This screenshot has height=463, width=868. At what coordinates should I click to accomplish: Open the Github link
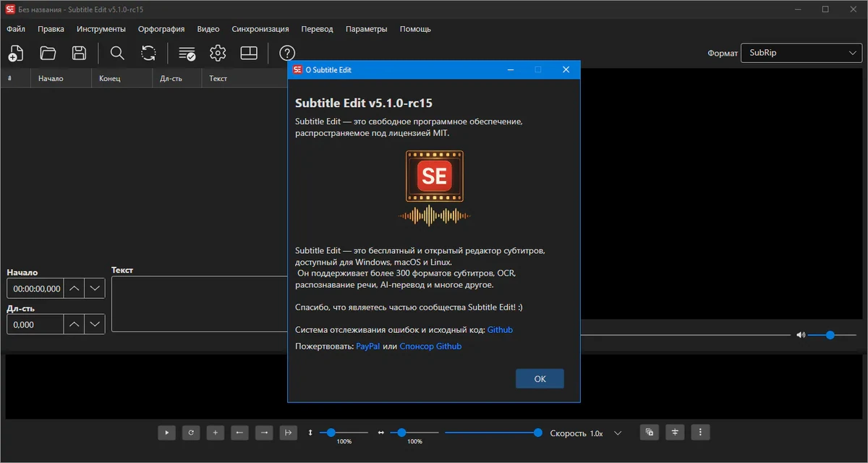pos(500,329)
